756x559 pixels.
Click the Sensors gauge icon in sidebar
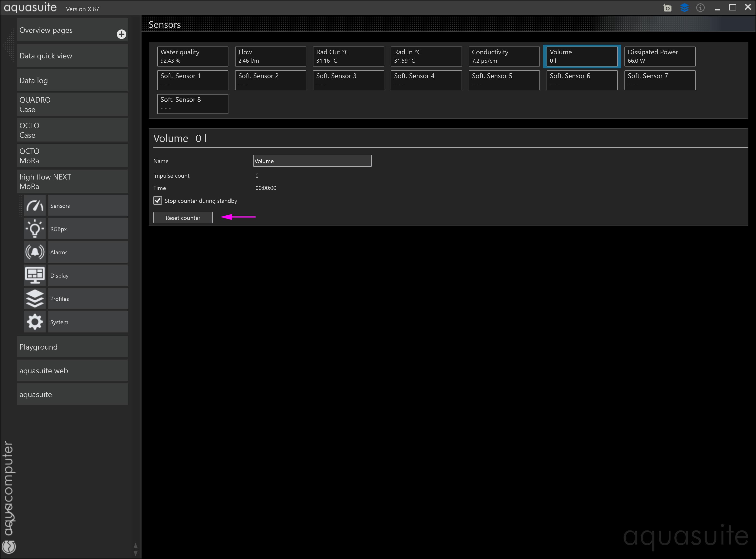pos(35,206)
